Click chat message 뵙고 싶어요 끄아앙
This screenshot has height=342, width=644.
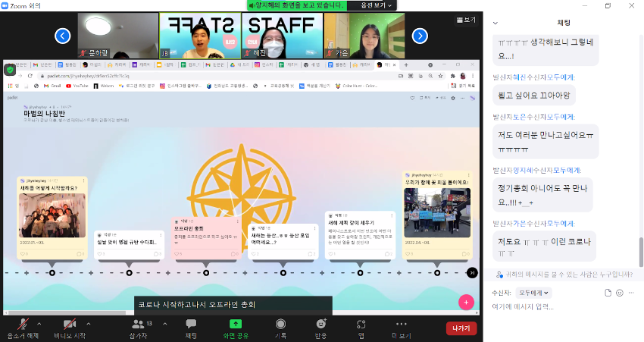[534, 96]
